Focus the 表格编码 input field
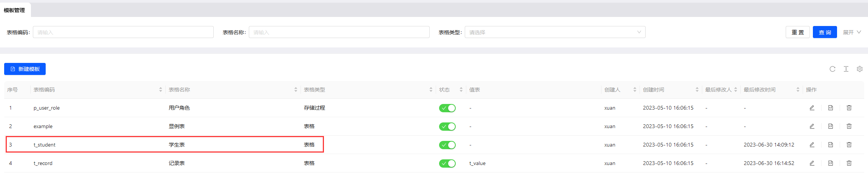The width and height of the screenshot is (868, 191). [123, 32]
